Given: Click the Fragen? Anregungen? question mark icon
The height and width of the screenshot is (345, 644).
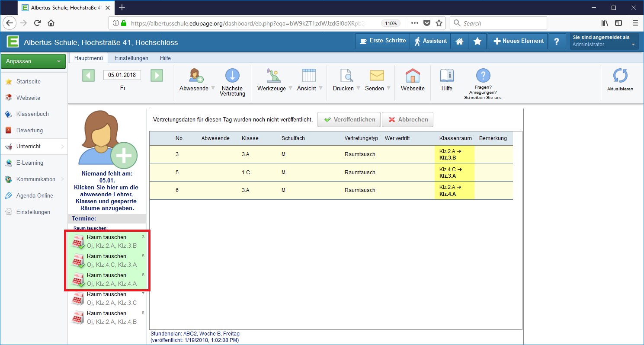Looking at the screenshot, I should (x=483, y=75).
